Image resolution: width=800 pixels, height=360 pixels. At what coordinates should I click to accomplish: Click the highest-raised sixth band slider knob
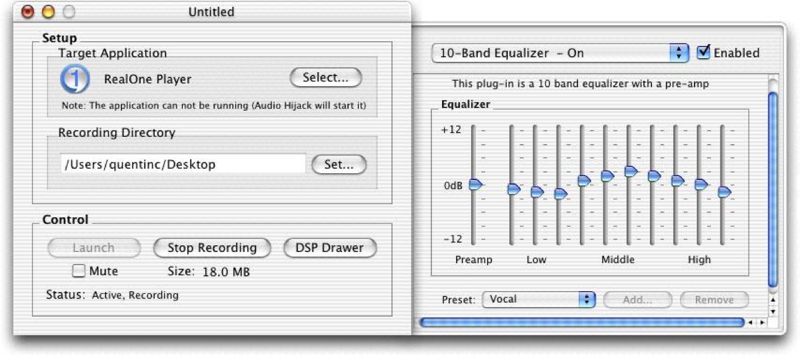click(x=631, y=171)
